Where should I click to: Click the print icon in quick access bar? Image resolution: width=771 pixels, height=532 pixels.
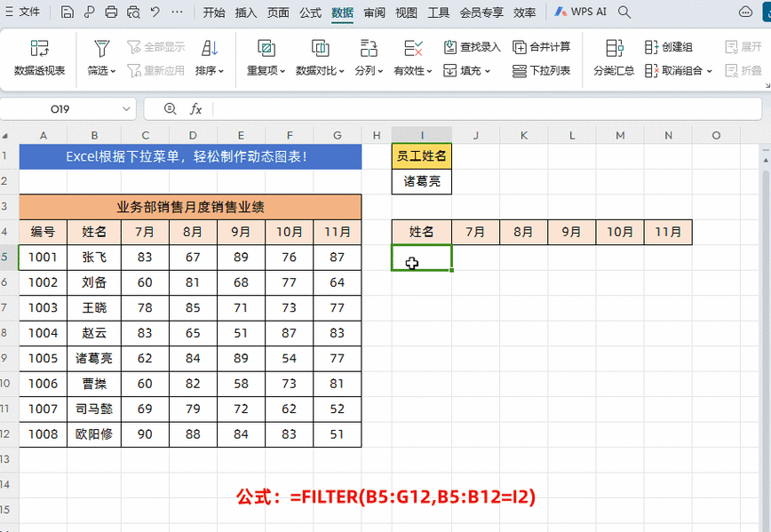111,12
